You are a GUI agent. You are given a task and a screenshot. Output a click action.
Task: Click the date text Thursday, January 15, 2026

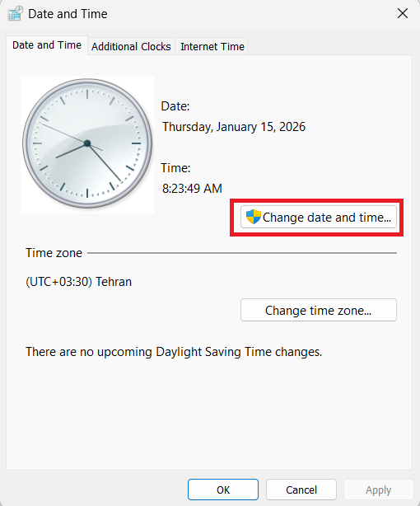(x=234, y=127)
